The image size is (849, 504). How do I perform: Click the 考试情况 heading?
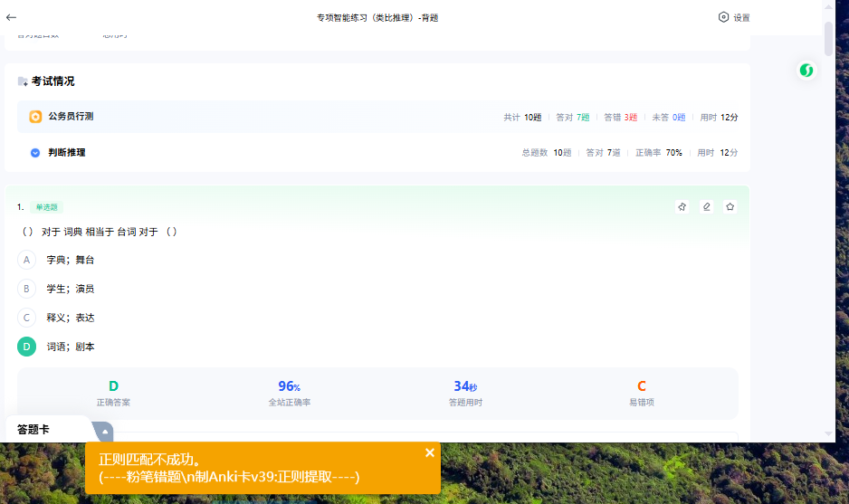pyautogui.click(x=53, y=81)
